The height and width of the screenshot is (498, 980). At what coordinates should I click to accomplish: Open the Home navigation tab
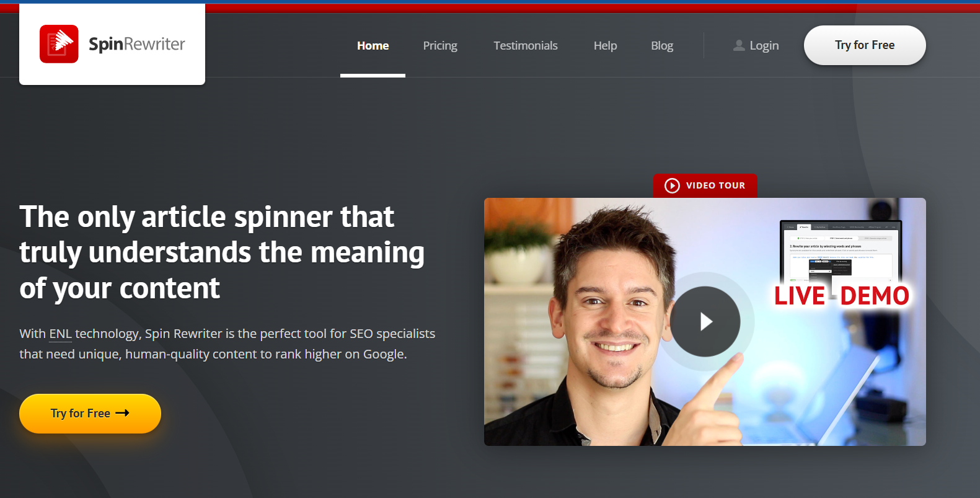(373, 45)
